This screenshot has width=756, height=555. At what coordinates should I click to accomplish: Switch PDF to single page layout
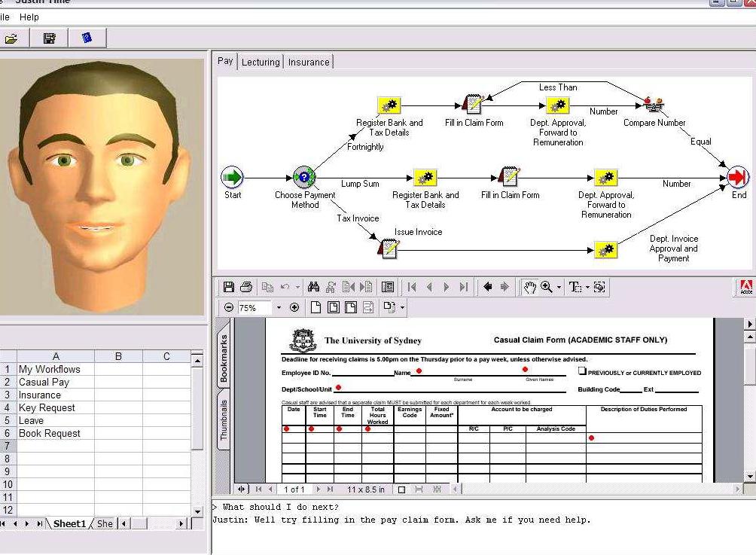(x=401, y=490)
